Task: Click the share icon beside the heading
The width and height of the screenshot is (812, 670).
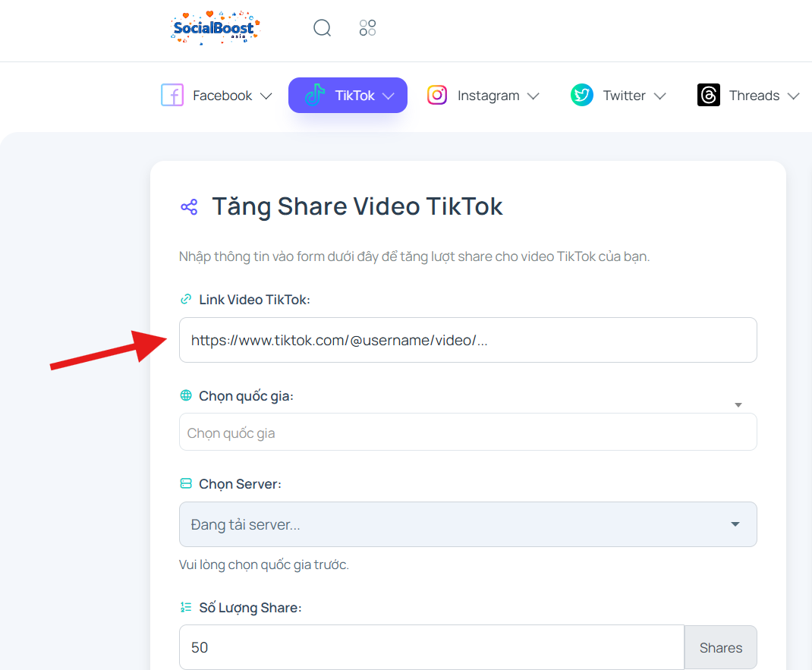Action: pos(189,207)
